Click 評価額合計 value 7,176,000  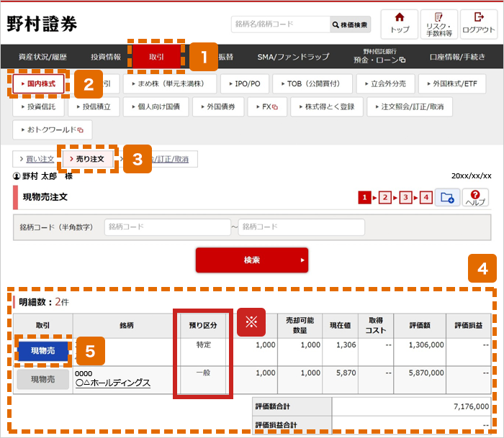coord(471,406)
